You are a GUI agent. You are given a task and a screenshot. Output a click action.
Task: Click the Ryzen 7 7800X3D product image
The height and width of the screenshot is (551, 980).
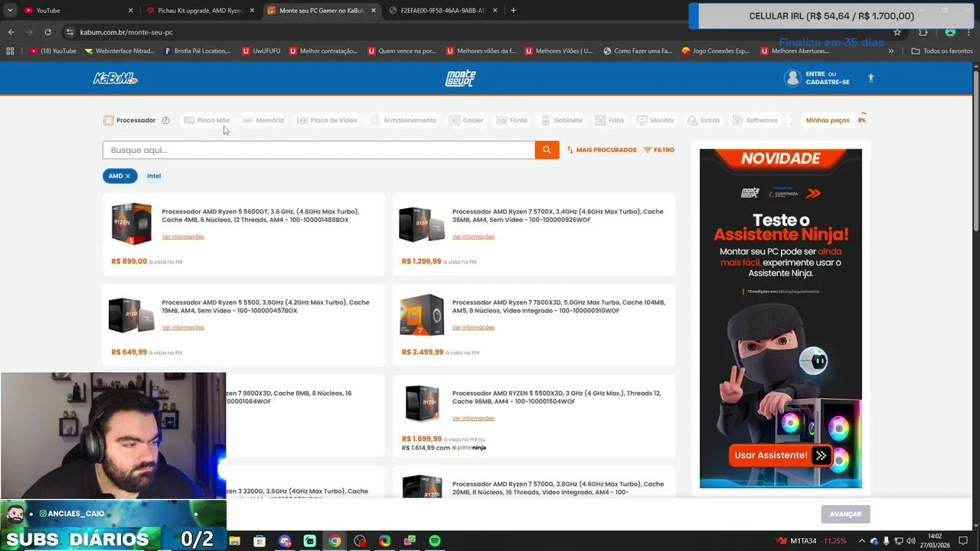coord(422,315)
